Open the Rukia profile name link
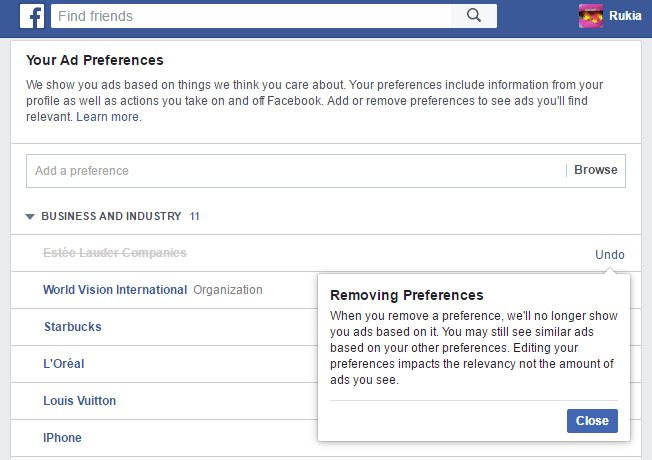This screenshot has height=460, width=652. [625, 16]
